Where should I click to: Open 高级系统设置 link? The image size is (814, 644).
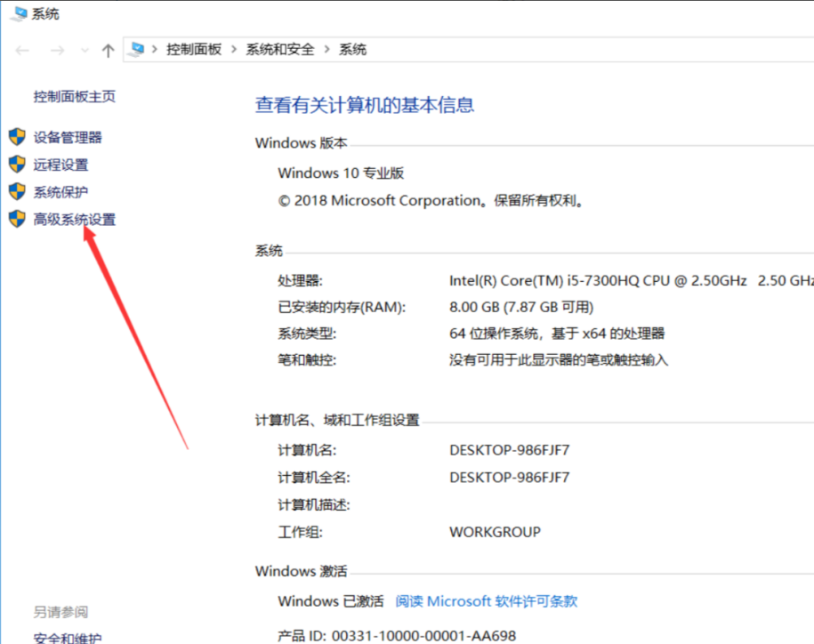point(74,220)
